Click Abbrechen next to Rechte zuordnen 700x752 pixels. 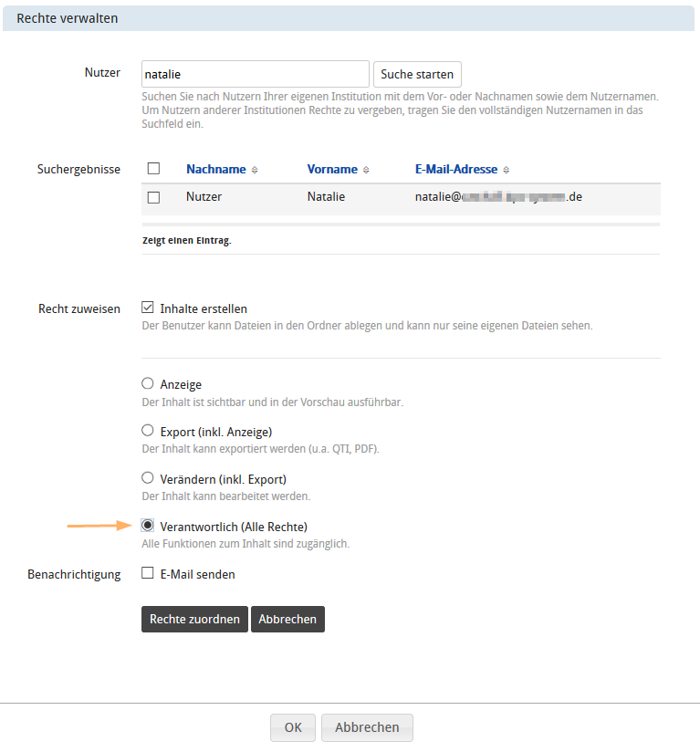point(287,619)
